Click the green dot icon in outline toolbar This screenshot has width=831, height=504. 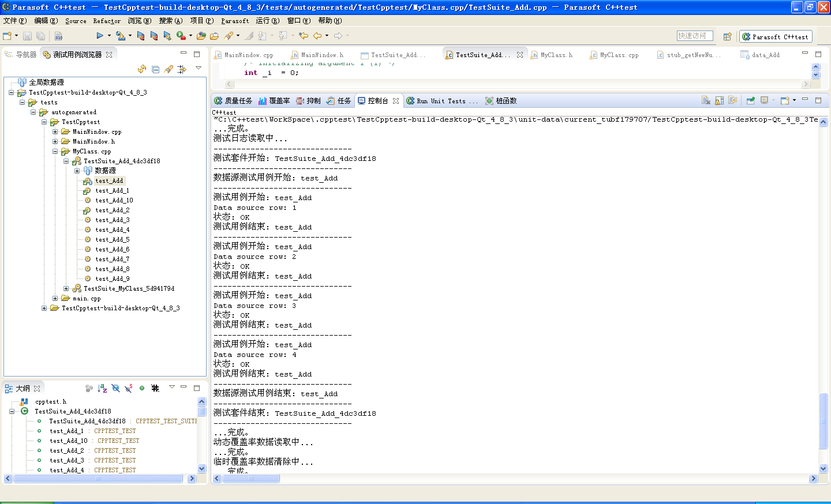(142, 388)
